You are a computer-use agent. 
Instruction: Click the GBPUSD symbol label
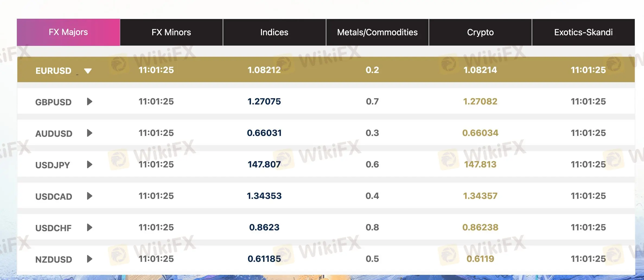click(x=53, y=102)
